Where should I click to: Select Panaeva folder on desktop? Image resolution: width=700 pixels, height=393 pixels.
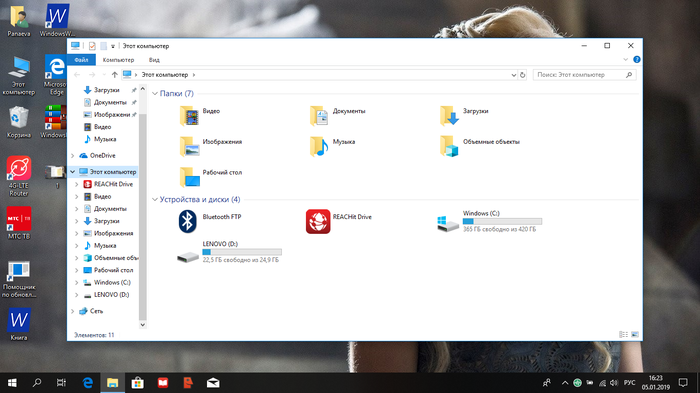19,21
